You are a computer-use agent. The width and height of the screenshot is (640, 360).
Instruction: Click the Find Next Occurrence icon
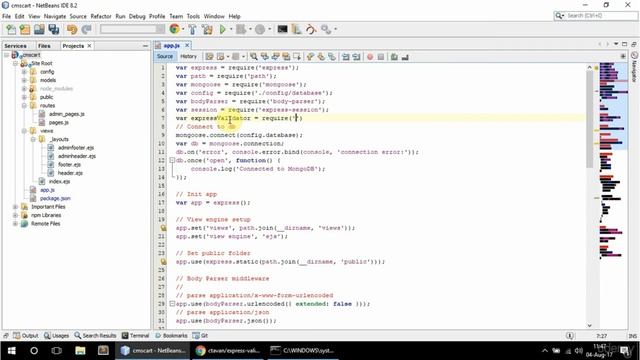pos(276,57)
